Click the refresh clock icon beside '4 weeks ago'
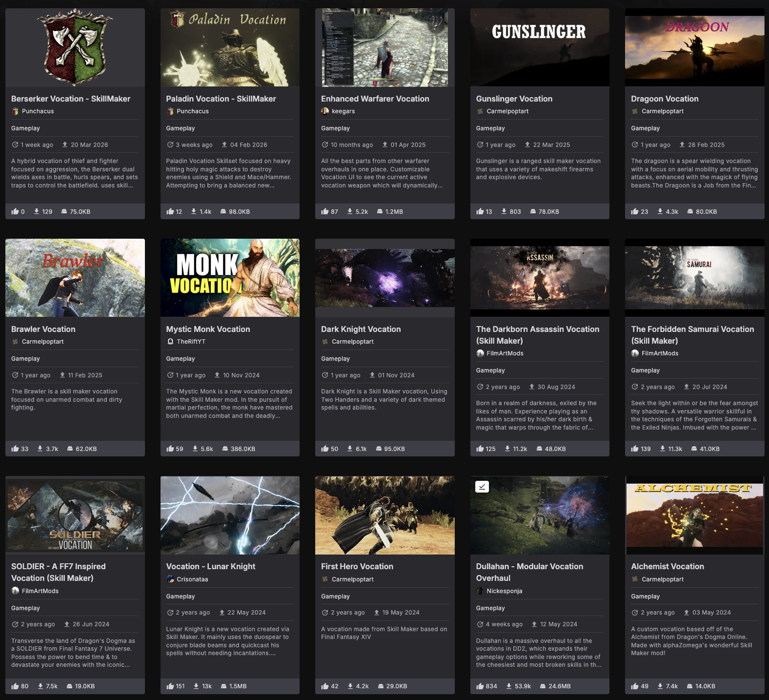The height and width of the screenshot is (700, 769). pos(480,624)
